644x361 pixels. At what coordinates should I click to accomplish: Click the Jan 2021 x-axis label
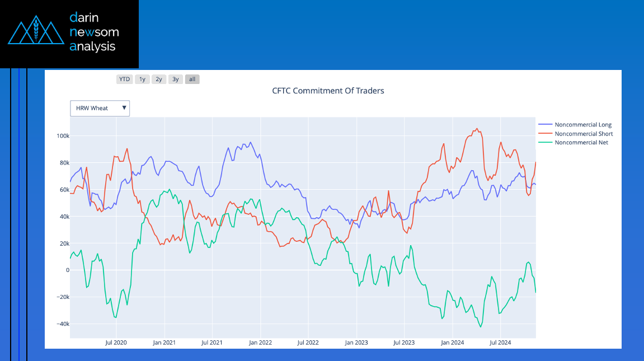tap(164, 343)
